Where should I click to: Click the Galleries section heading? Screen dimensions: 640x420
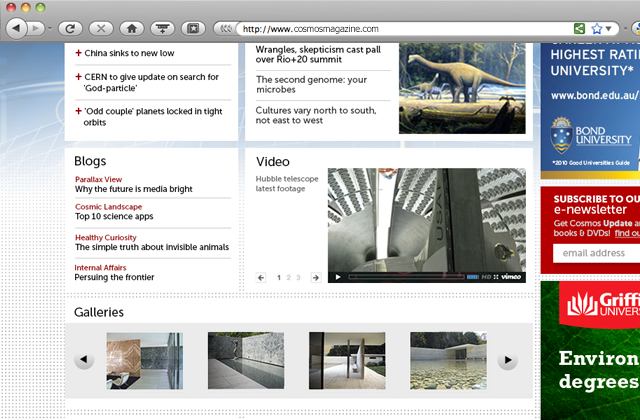point(99,312)
